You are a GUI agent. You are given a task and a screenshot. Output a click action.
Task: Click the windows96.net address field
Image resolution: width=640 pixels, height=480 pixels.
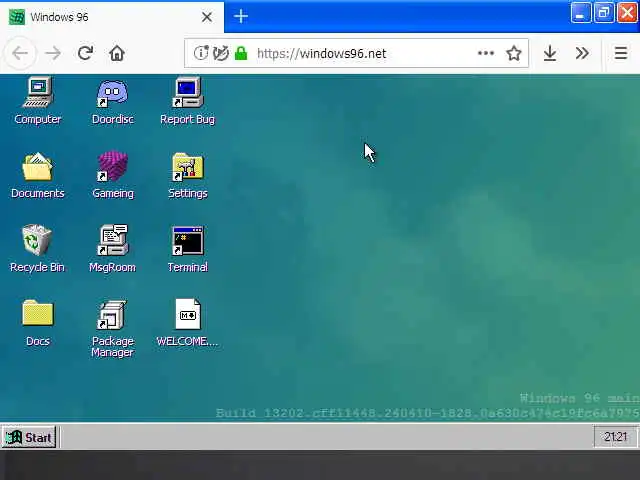tap(356, 53)
